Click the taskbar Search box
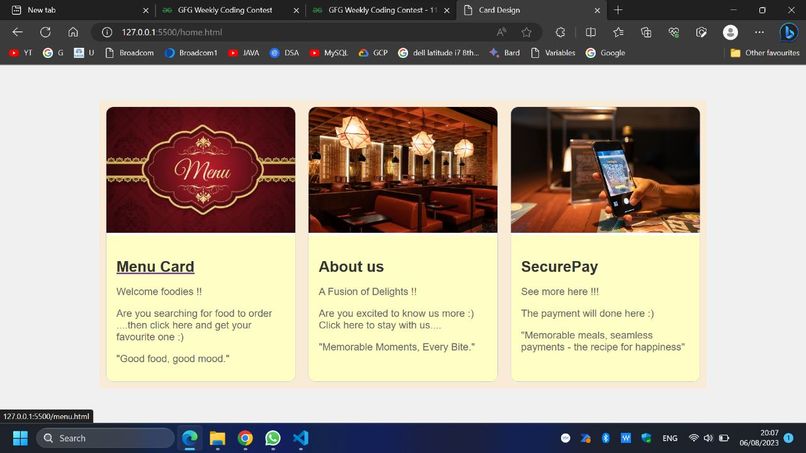Image resolution: width=806 pixels, height=453 pixels. [x=106, y=438]
